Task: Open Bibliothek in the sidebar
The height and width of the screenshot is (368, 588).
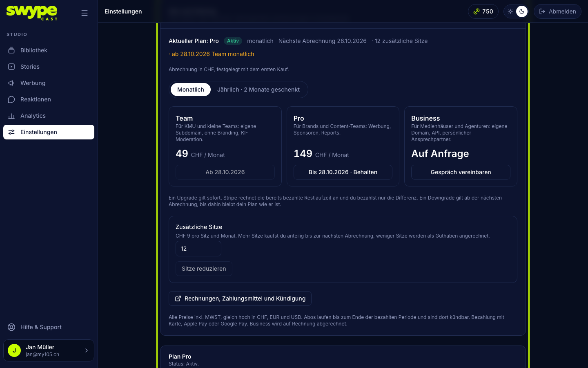Action: coord(49,50)
